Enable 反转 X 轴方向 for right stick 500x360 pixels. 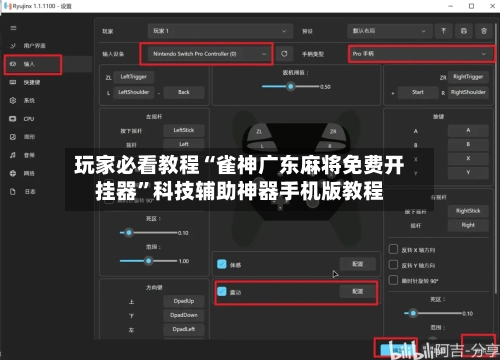pos(393,249)
